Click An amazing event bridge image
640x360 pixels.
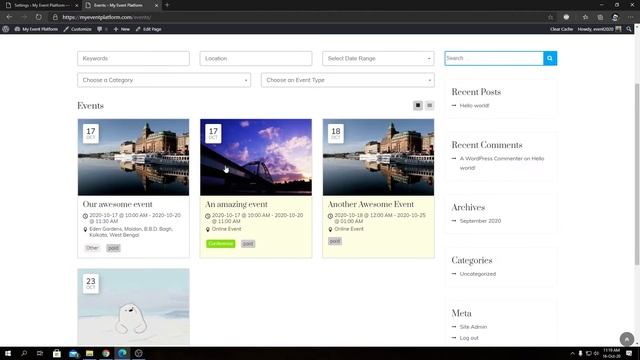[256, 157]
